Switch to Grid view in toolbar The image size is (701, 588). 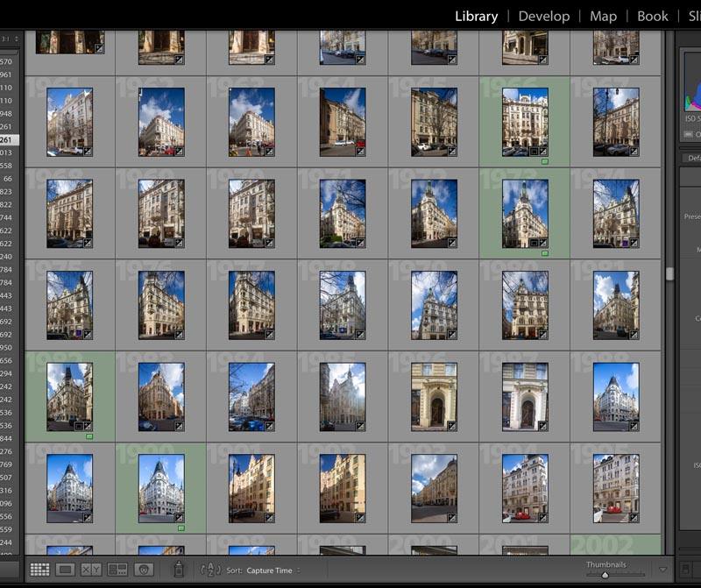point(39,570)
